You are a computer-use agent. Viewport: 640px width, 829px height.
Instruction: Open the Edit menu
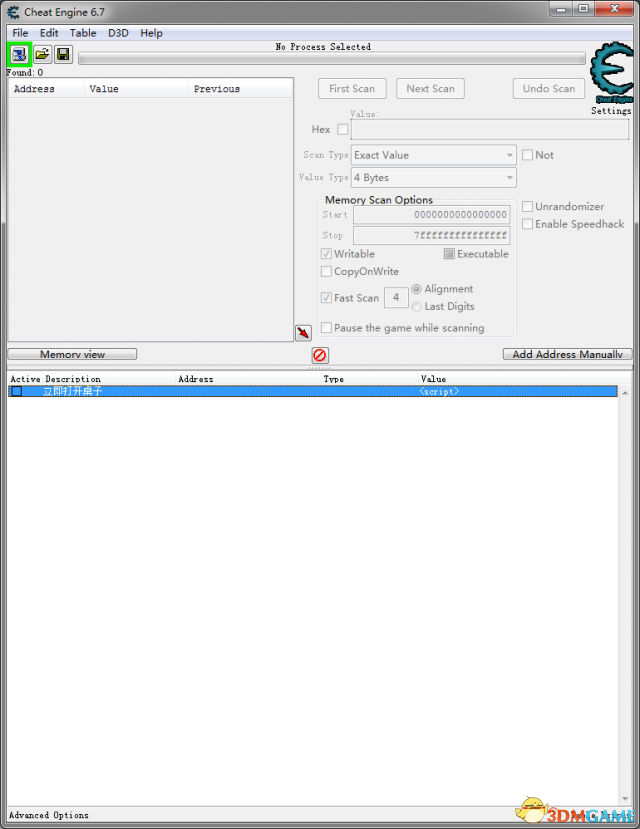click(49, 33)
